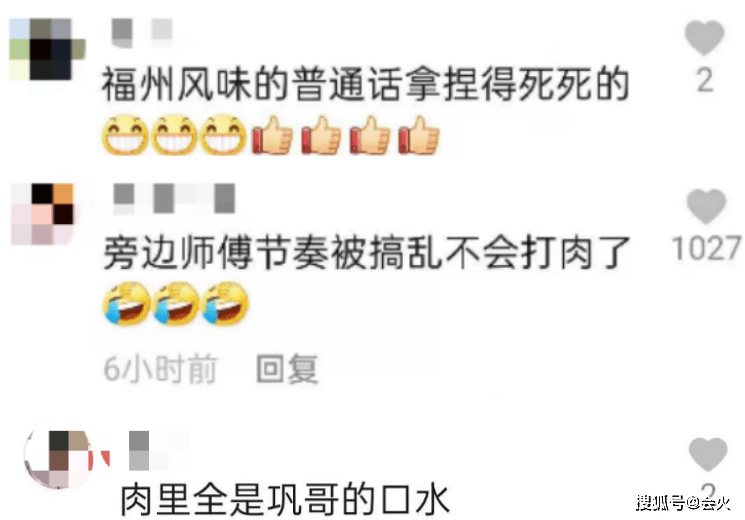This screenshot has height=520, width=745.
Task: Open second commenter's pink pixelated avatar
Action: click(x=42, y=213)
